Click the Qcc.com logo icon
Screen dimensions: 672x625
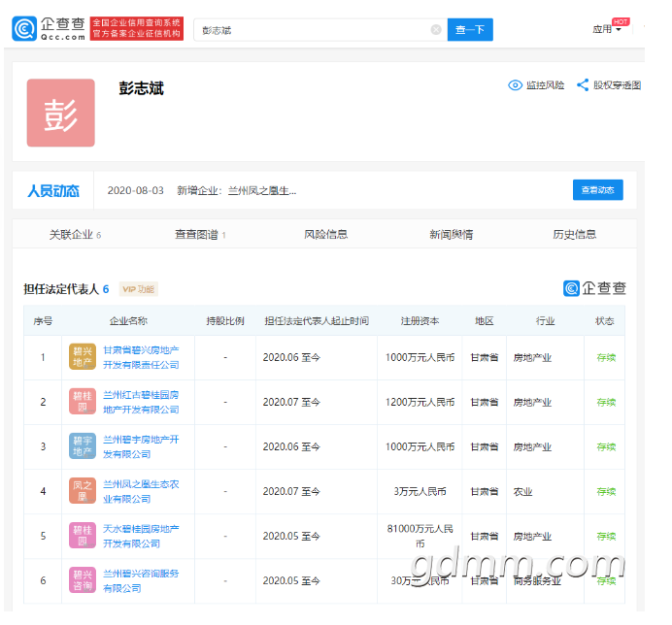24,29
